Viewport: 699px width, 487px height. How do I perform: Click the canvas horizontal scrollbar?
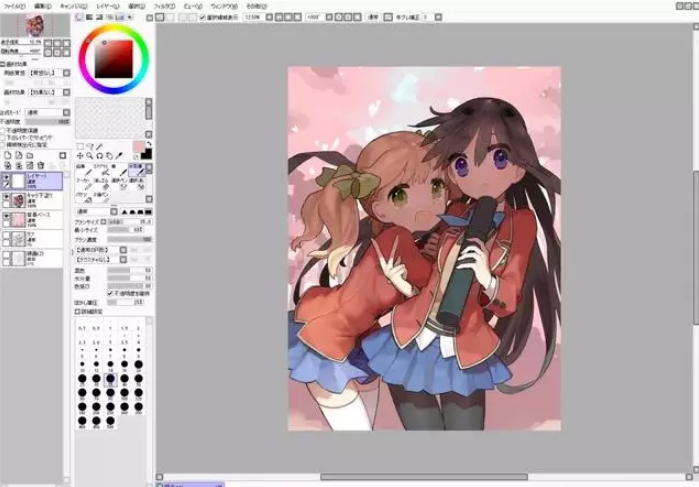424,477
